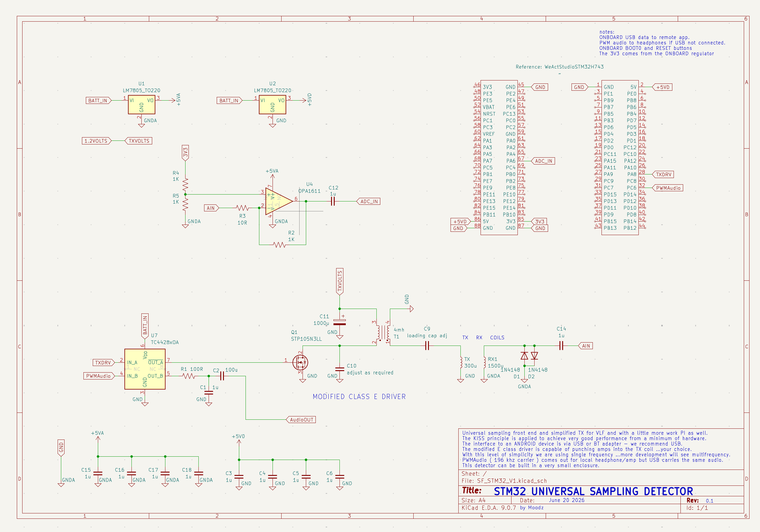Click the +5VD label on header pin 86

(460, 221)
